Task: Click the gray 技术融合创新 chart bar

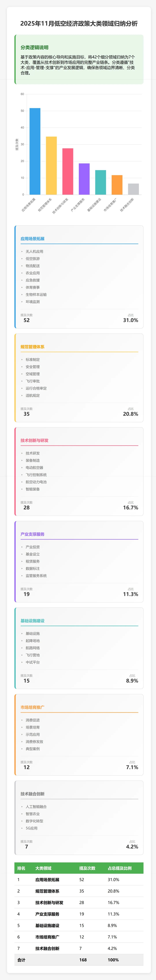Action: pyautogui.click(x=133, y=189)
